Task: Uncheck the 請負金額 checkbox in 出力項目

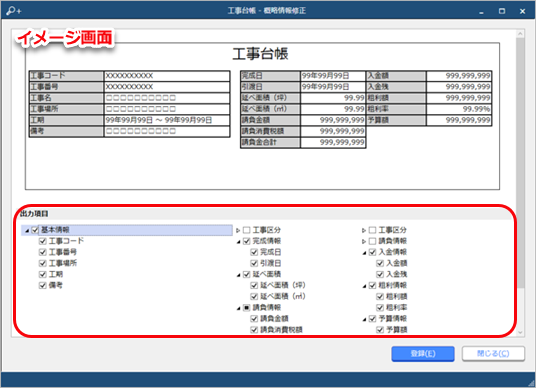Action: pyautogui.click(x=254, y=319)
